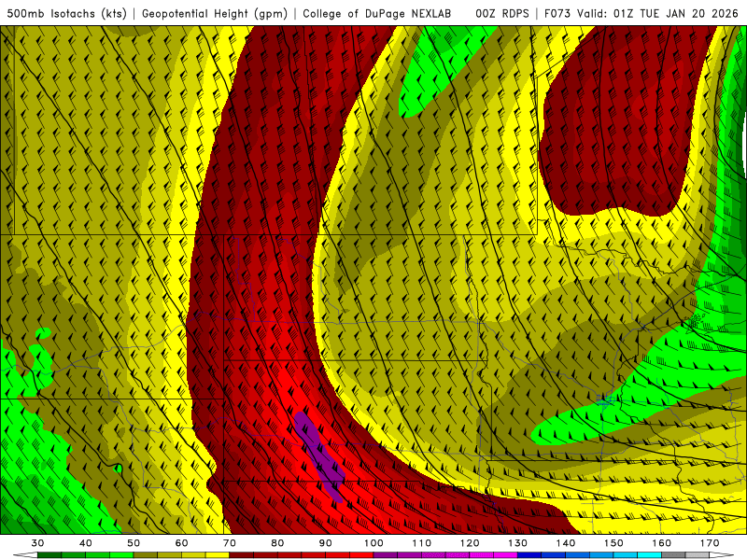Select the purple swatch just right of 100
Viewport: 747px width, 560px height.
tap(386, 554)
